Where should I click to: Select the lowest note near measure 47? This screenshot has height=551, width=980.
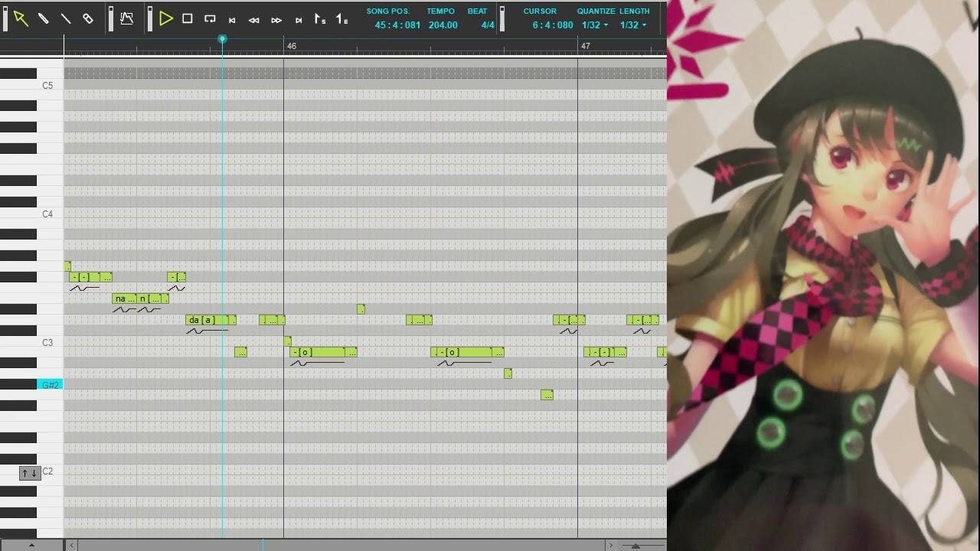(547, 395)
